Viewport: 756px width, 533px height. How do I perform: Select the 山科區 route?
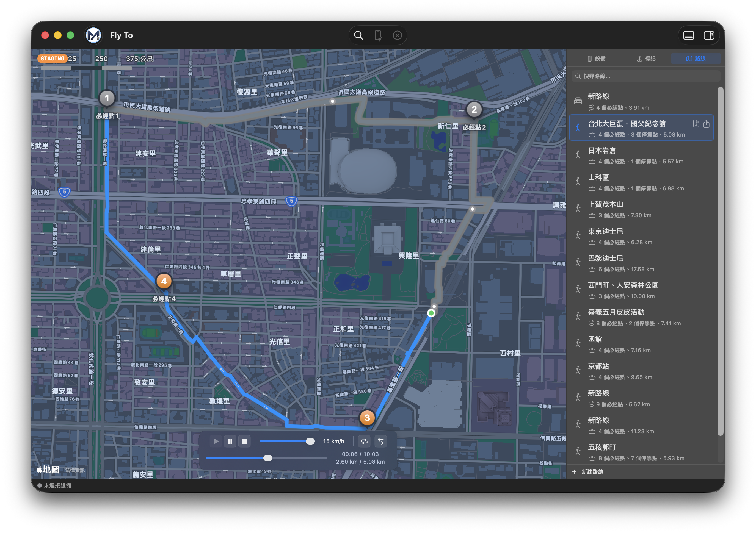tap(641, 182)
